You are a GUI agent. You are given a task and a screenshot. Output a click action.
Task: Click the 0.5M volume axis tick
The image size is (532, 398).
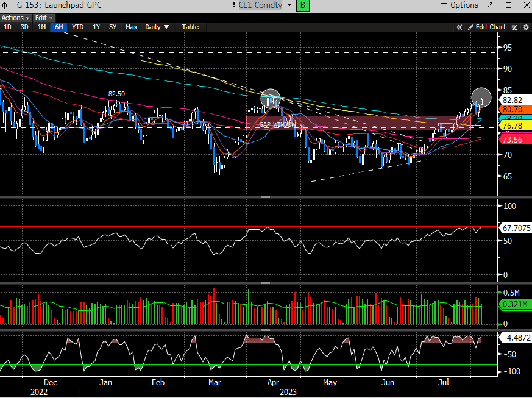[511, 293]
